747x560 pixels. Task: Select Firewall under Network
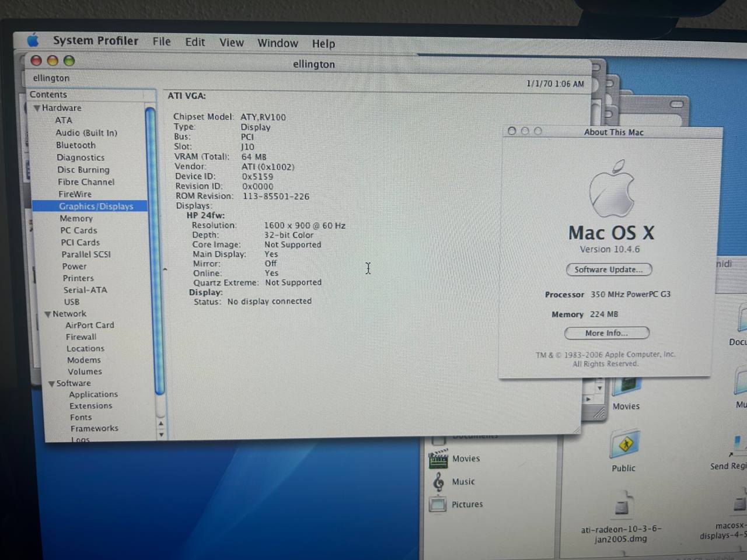coord(81,337)
